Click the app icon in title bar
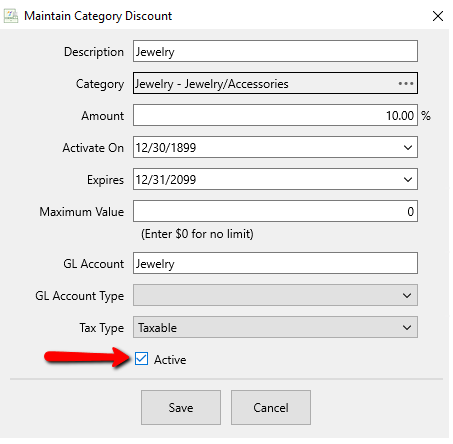 pyautogui.click(x=11, y=16)
